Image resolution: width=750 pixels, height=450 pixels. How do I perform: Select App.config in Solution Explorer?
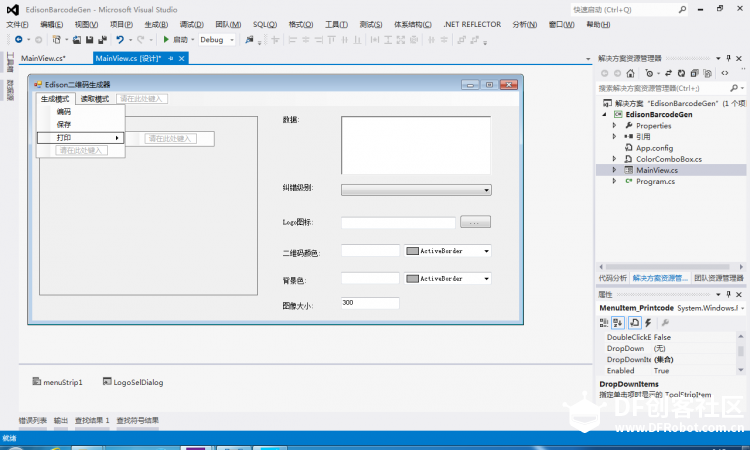[x=654, y=148]
